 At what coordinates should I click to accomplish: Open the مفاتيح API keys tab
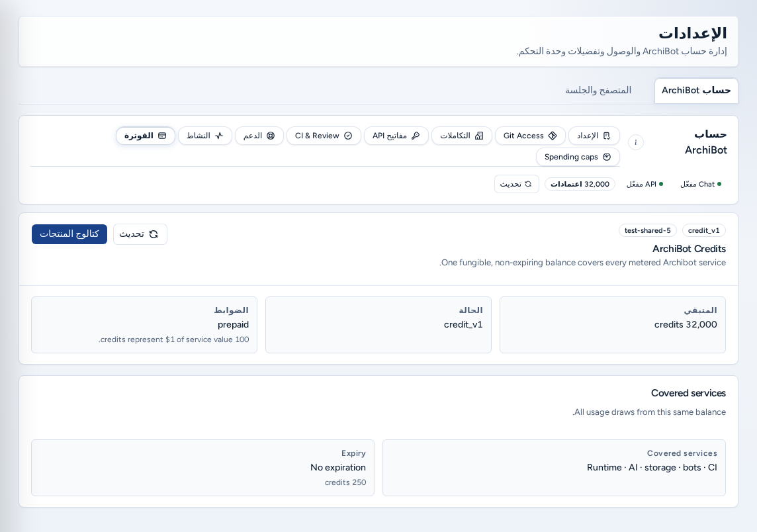coord(396,136)
